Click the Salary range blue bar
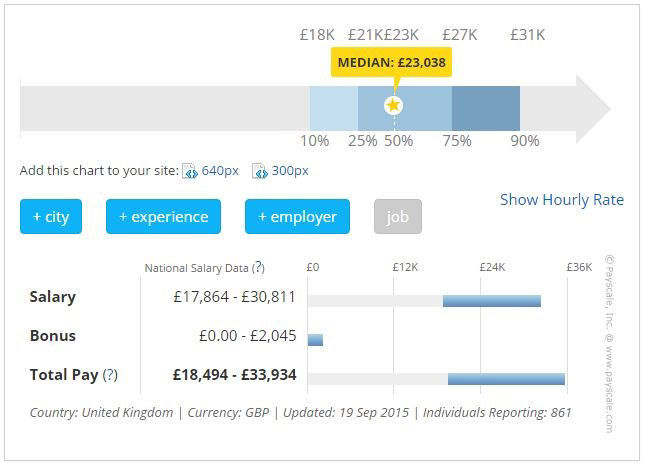645x467 pixels. 492,301
